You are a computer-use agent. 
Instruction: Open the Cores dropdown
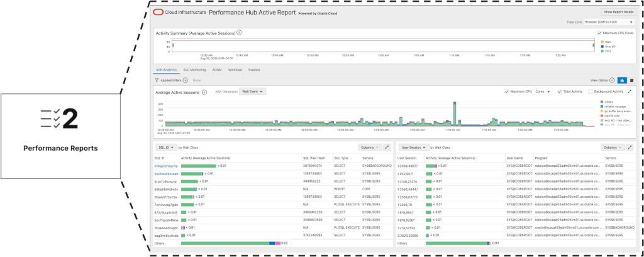point(543,92)
